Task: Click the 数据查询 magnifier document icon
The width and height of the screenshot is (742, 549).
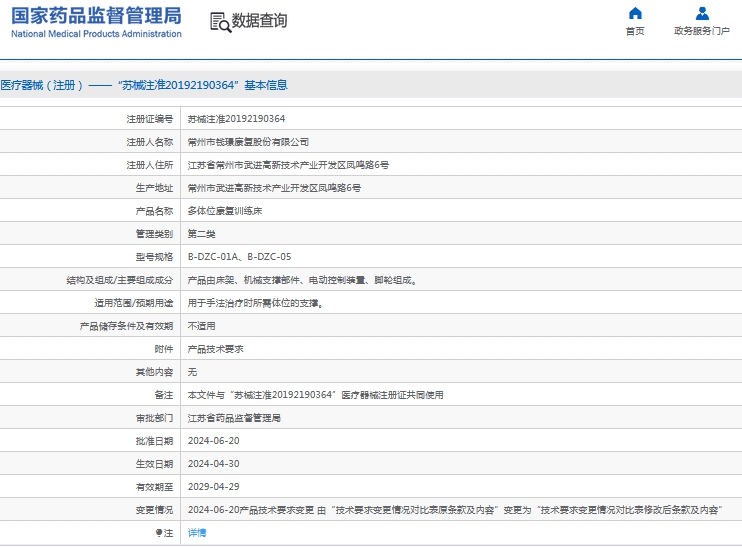Action: click(221, 22)
